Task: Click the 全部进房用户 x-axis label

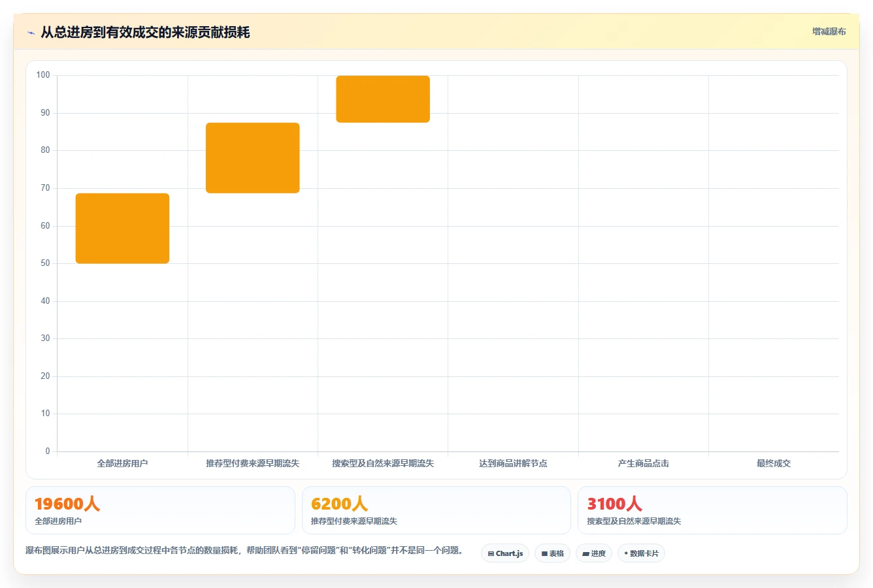Action: (122, 463)
